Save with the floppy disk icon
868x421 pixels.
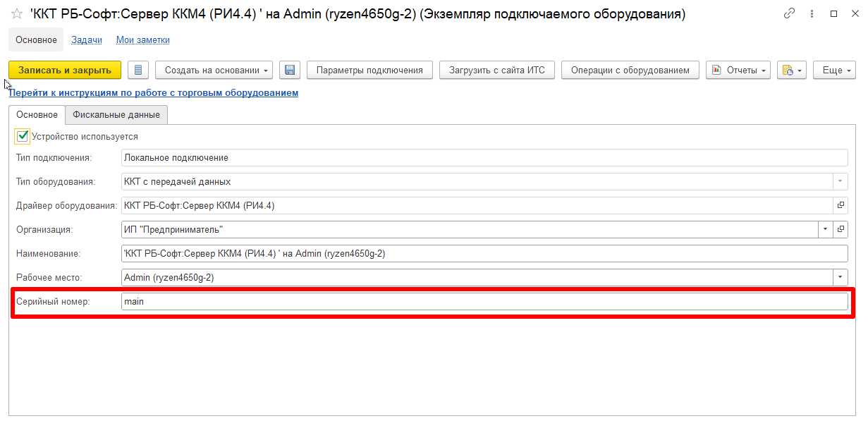[290, 70]
